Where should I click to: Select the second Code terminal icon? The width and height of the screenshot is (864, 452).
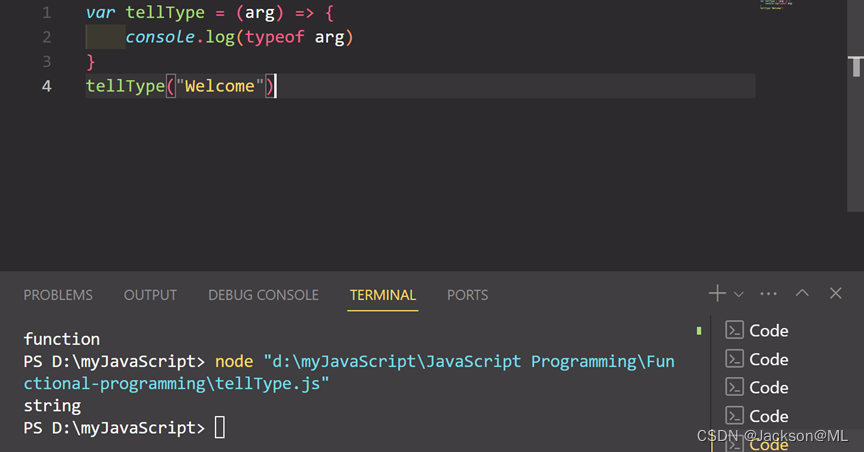pos(735,359)
